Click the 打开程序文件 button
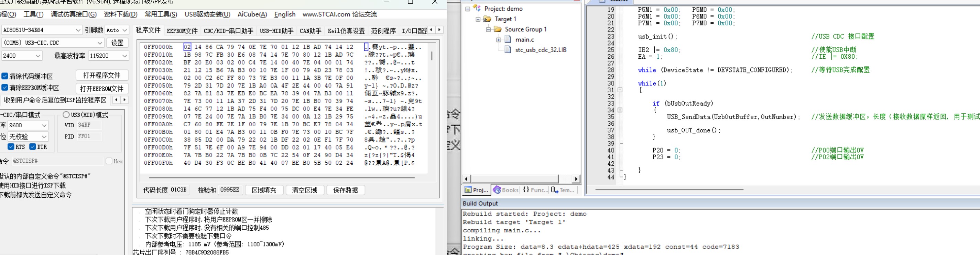Screen dimensions: 980x255 click(101, 75)
